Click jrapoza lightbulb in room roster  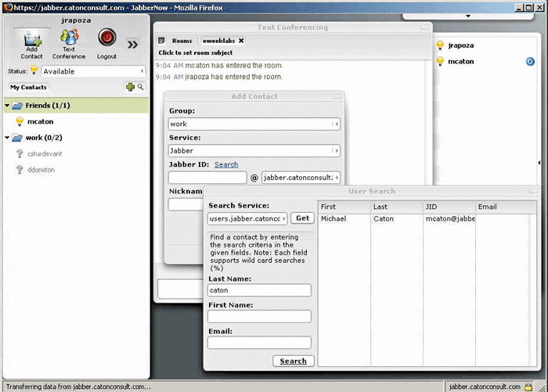(x=440, y=45)
